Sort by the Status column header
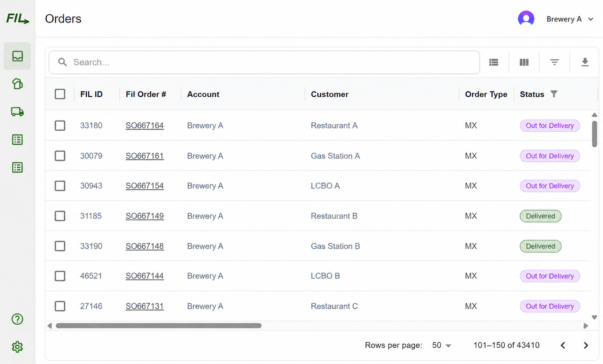This screenshot has width=603, height=364. [532, 94]
